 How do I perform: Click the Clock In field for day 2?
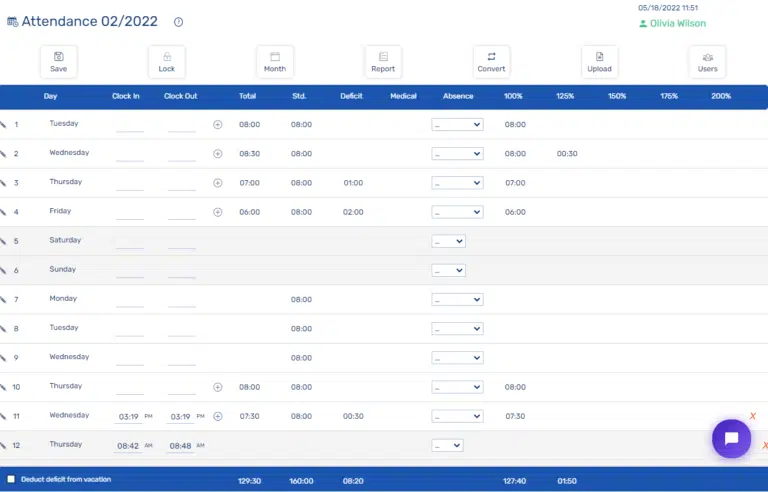[130, 154]
